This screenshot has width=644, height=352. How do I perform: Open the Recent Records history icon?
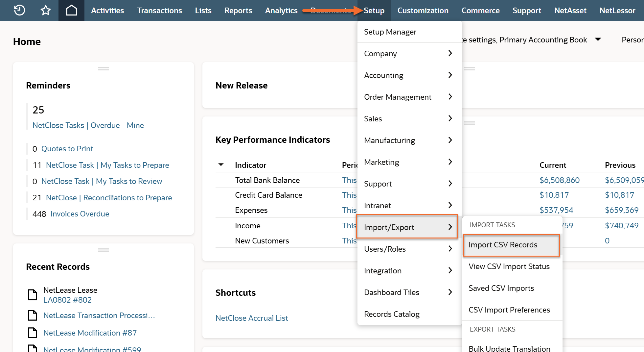(19, 11)
